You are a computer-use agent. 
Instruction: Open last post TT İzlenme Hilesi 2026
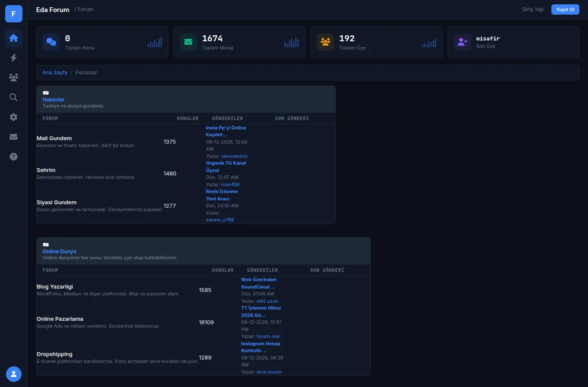click(x=261, y=312)
